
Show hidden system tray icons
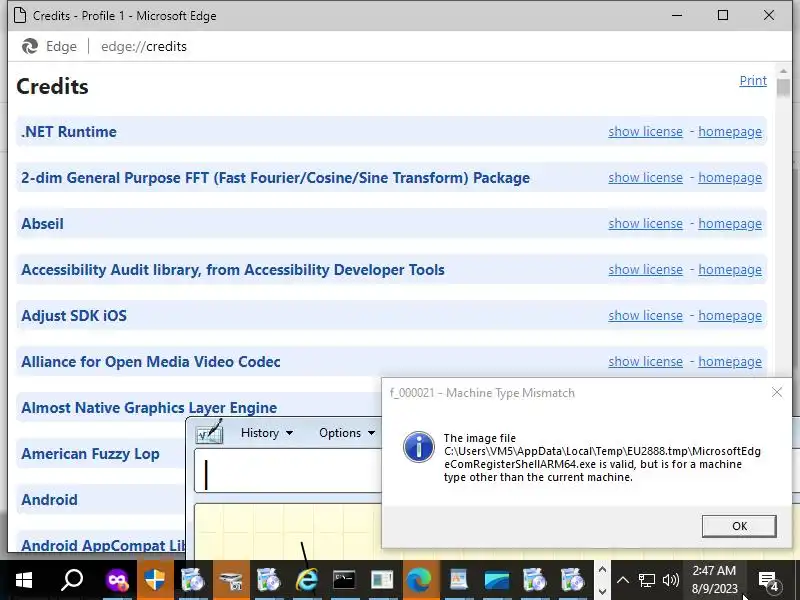pos(622,580)
